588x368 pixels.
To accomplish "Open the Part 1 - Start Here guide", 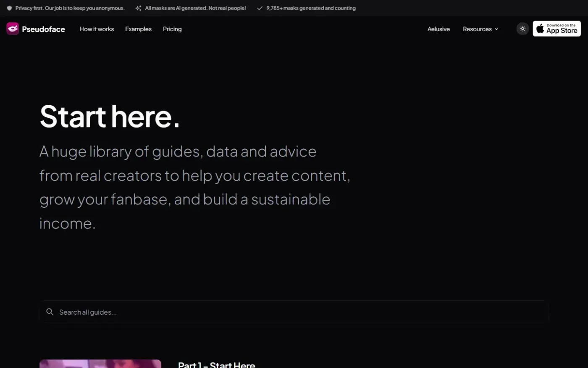I will tap(216, 365).
